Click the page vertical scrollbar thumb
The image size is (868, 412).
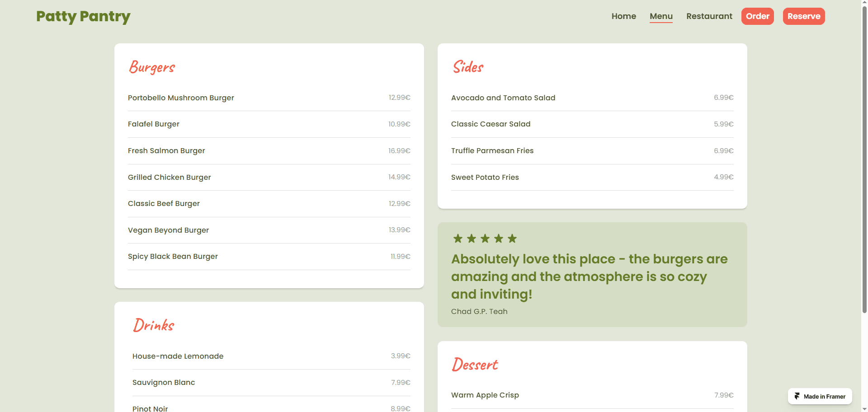pyautogui.click(x=864, y=159)
